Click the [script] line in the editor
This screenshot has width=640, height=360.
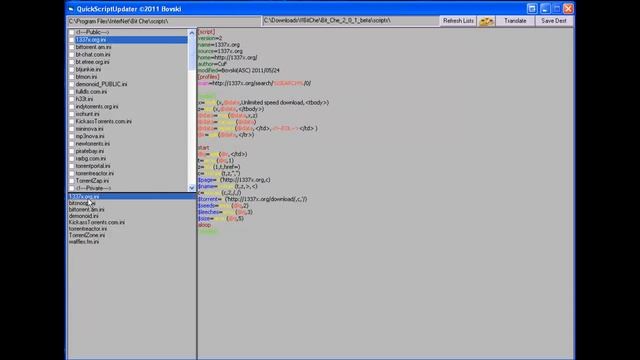point(206,31)
